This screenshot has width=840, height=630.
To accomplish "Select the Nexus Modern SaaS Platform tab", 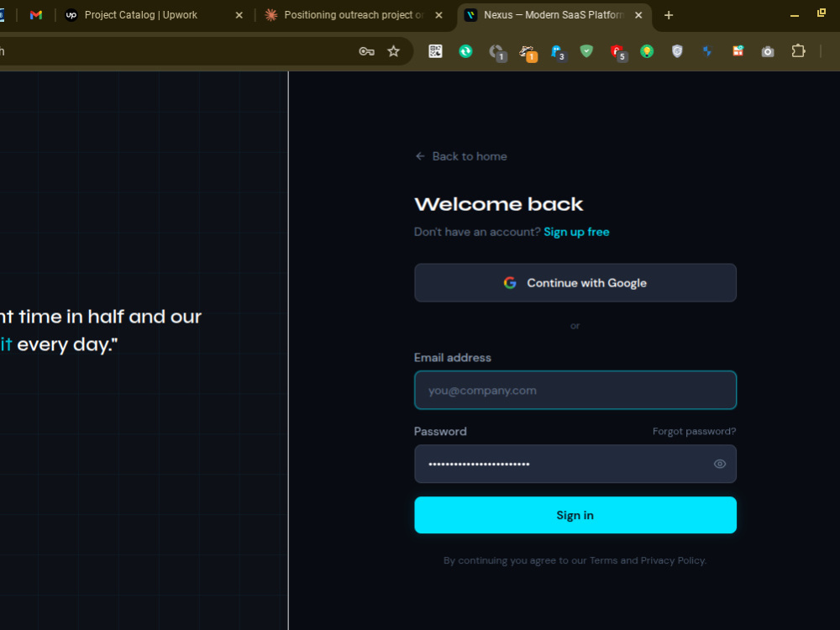I will pos(554,15).
